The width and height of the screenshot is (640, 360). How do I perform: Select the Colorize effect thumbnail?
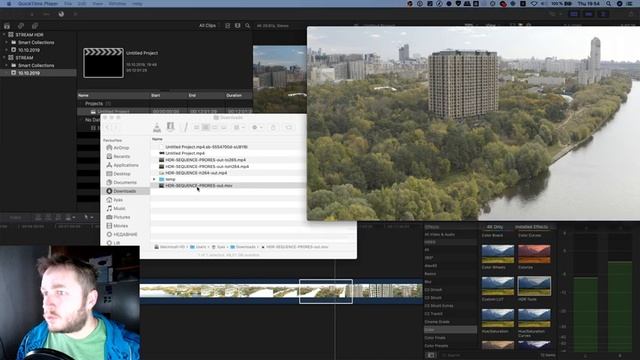click(x=534, y=254)
